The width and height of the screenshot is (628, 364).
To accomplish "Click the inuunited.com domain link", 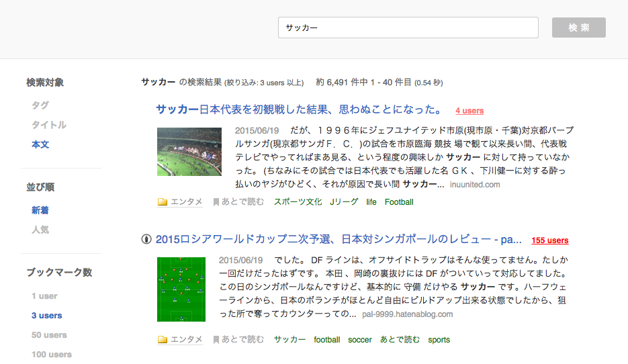I will tap(475, 185).
